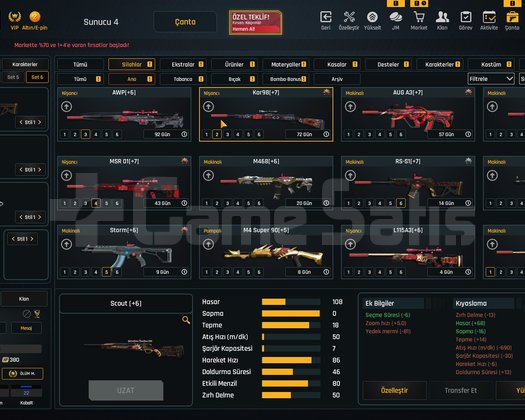Click the Çanta header button
Screen dimensions: 525x420
tap(185, 22)
